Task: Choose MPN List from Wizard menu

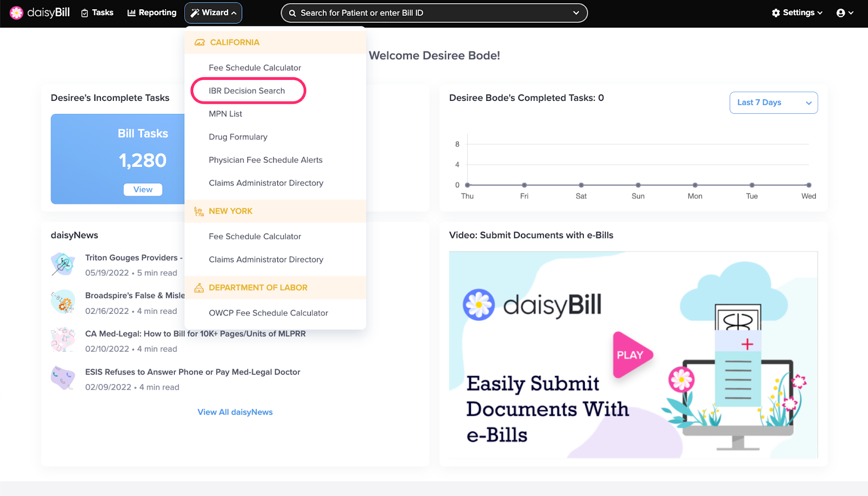Action: point(226,114)
